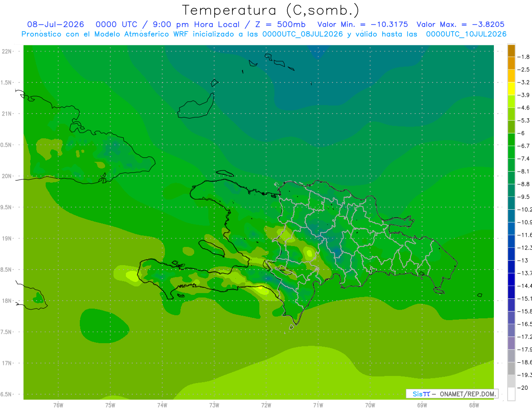Screen dimensions: 532x411
Task: Click the "74W" longitude axis label
Action: click(162, 405)
